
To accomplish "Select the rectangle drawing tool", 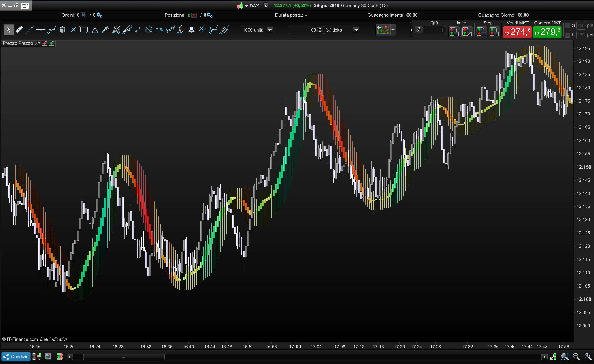I will pos(84,30).
